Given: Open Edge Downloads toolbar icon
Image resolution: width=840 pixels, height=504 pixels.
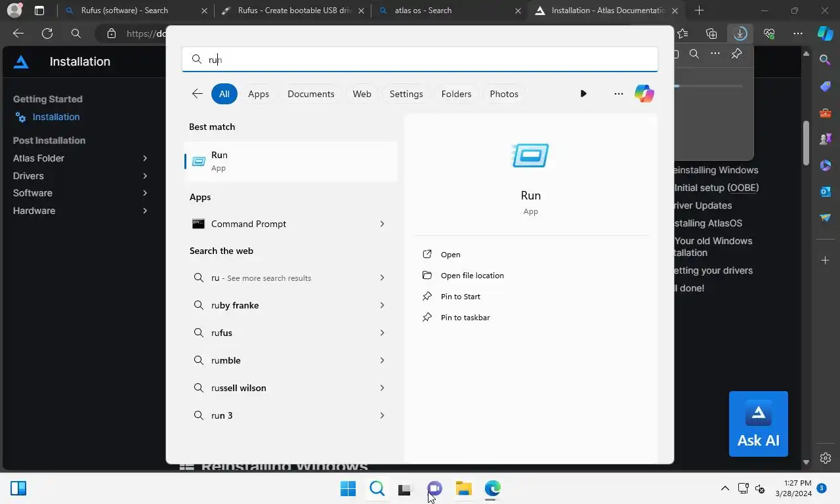Looking at the screenshot, I should [x=740, y=33].
